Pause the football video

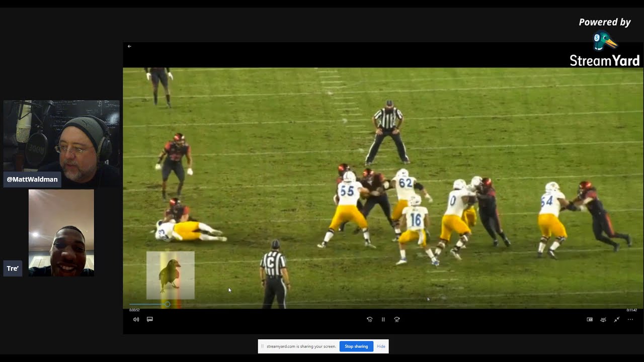coord(383,319)
